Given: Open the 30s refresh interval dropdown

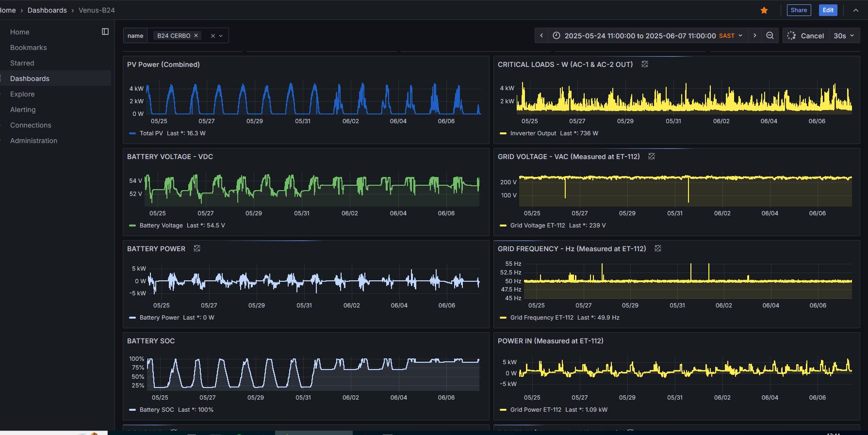Looking at the screenshot, I should [x=844, y=35].
